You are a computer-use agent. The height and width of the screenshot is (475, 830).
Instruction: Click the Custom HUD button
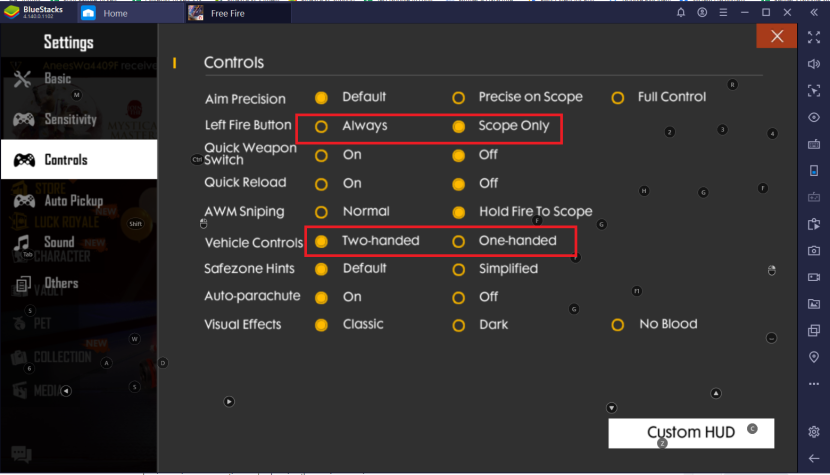click(690, 432)
